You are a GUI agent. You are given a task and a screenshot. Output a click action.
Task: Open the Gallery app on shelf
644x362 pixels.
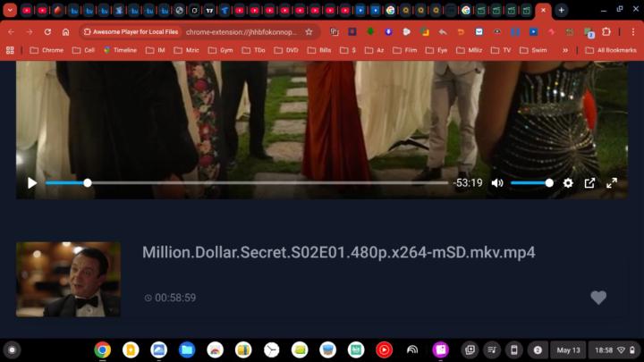coord(158,350)
